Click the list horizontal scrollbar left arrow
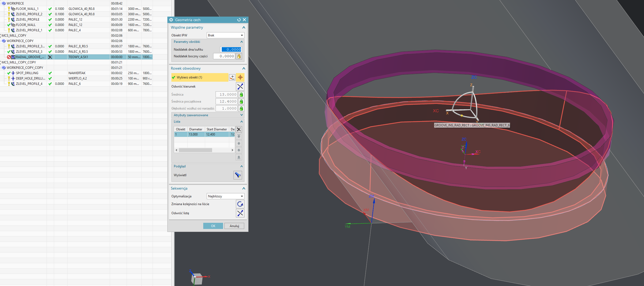Screen dimensions: 644x286 pos(176,150)
